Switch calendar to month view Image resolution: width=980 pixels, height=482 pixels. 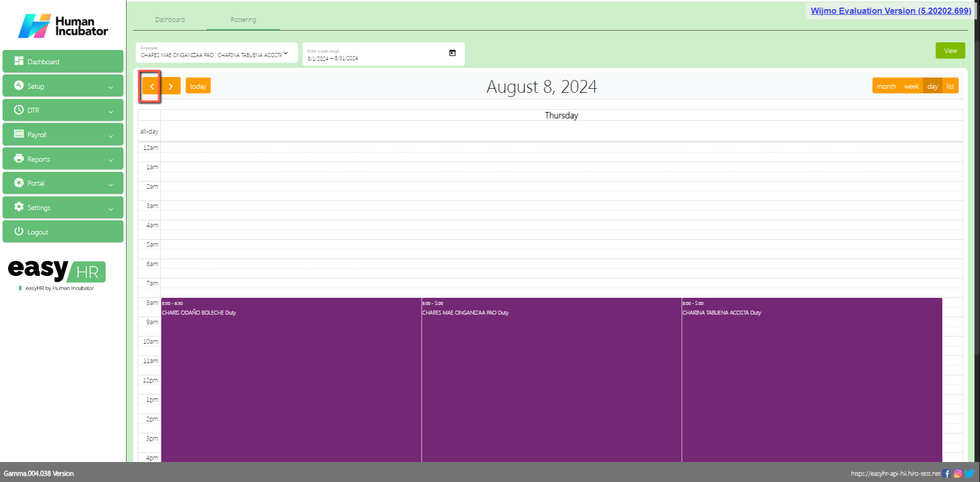pyautogui.click(x=886, y=86)
